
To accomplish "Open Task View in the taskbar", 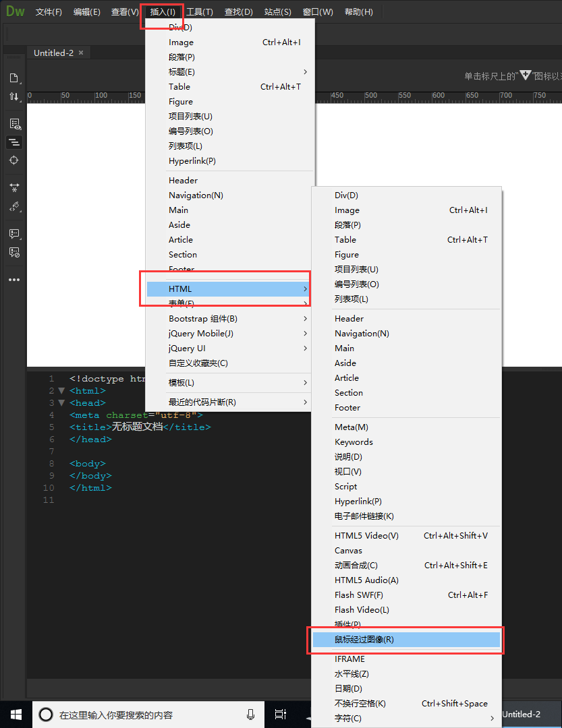I will [x=280, y=715].
